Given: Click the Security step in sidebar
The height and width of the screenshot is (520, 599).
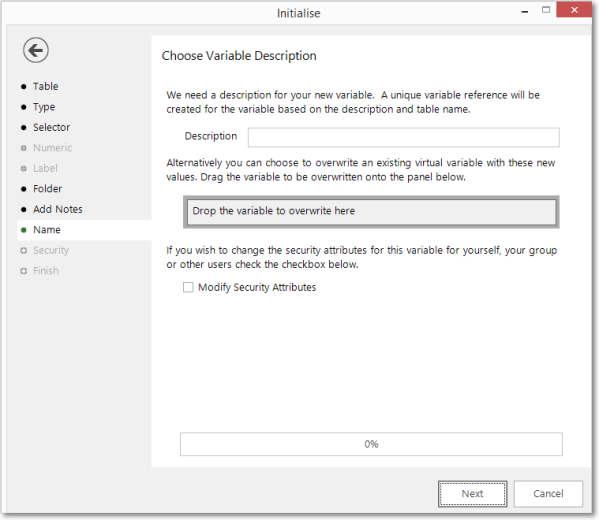Looking at the screenshot, I should click(x=51, y=250).
